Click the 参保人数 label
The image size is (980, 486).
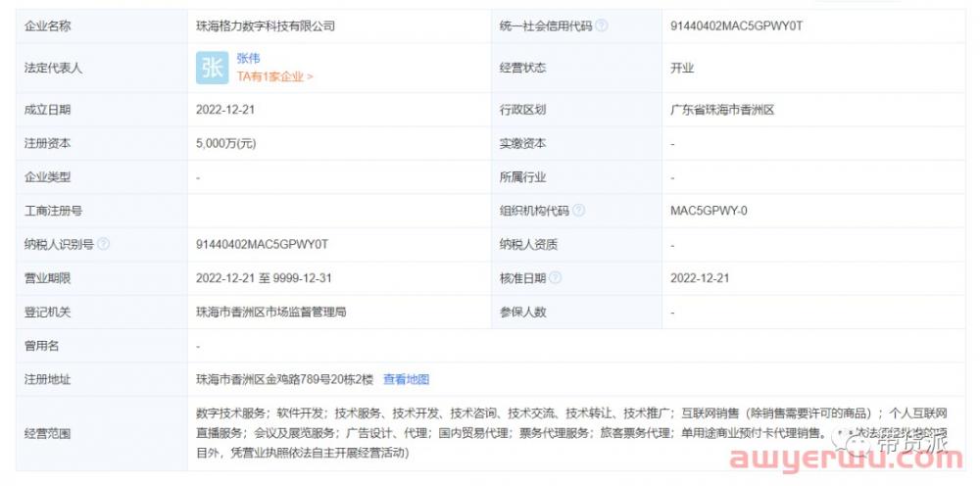click(523, 312)
